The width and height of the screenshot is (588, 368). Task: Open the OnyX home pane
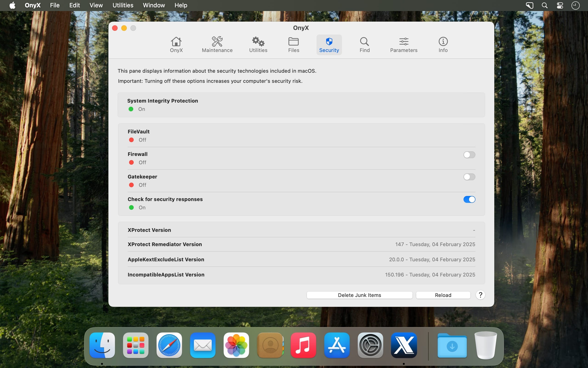coord(176,45)
